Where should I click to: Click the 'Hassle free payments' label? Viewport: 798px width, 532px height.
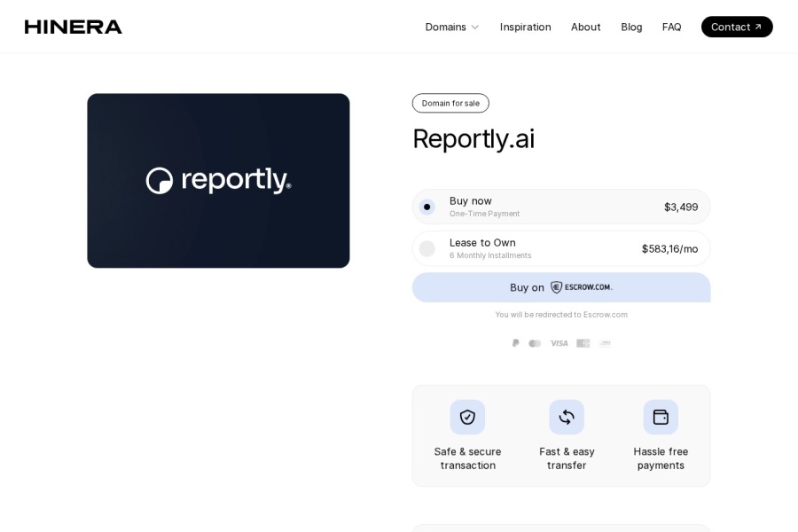click(661, 458)
